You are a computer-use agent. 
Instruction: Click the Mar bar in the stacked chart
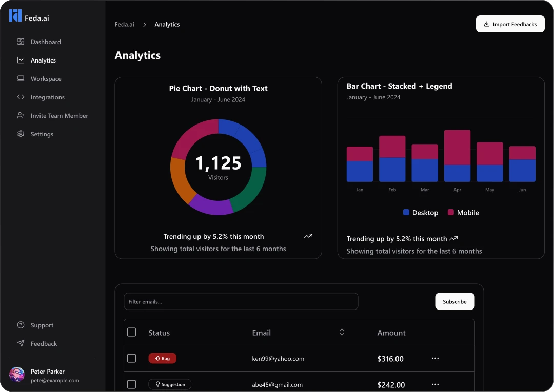(x=425, y=162)
